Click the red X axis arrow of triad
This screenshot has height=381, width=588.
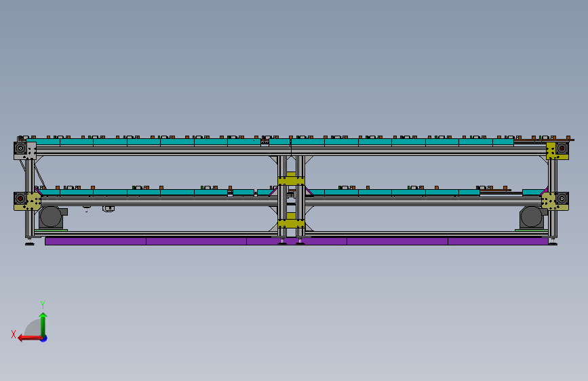click(29, 338)
